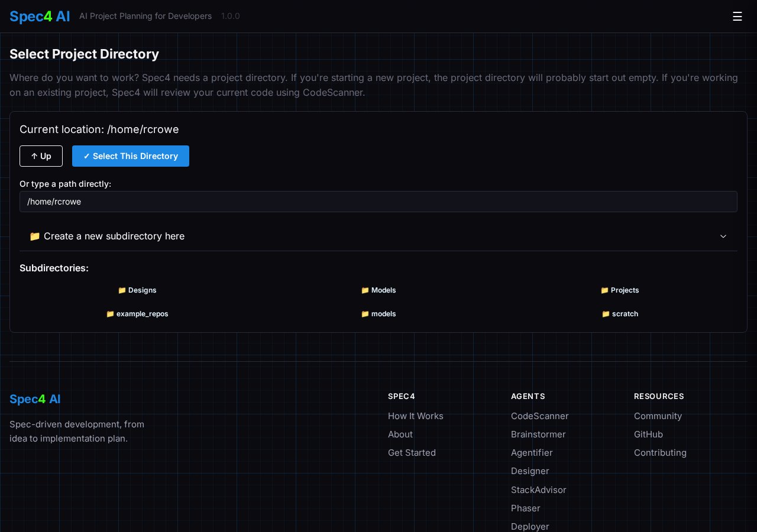Toggle the subdirectory section chevron arrow
The width and height of the screenshot is (757, 532).
[723, 236]
